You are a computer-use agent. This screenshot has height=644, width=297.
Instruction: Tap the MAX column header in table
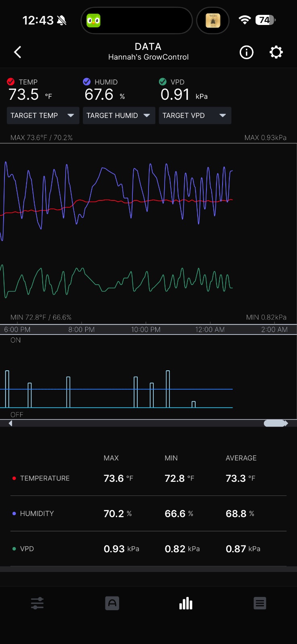(x=111, y=458)
